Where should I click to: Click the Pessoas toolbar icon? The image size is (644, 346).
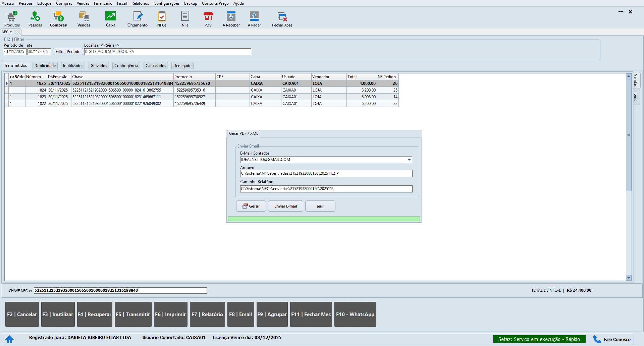click(35, 19)
